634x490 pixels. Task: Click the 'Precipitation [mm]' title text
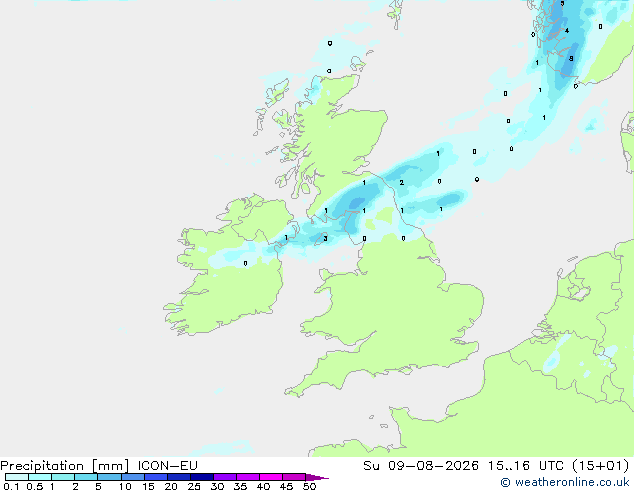(65, 466)
